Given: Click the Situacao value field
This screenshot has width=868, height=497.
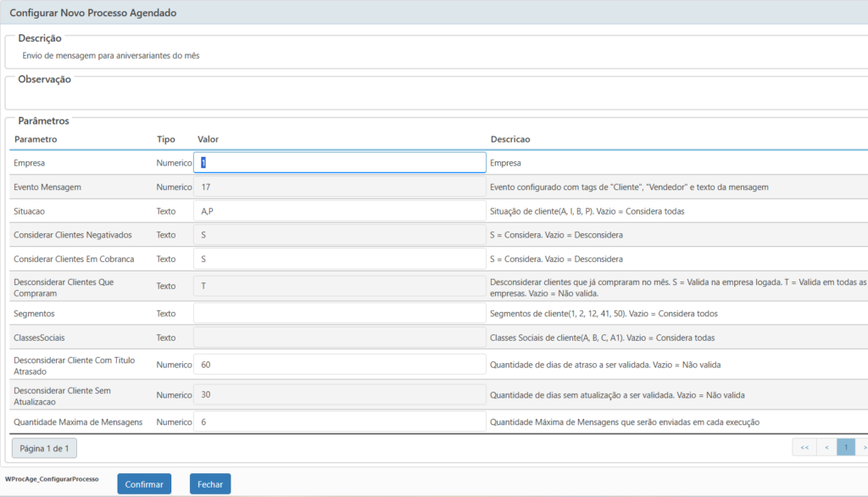Looking at the screenshot, I should click(339, 211).
